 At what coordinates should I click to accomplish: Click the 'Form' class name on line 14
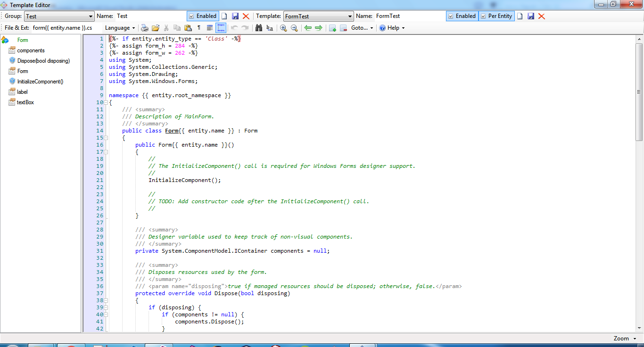[172, 131]
